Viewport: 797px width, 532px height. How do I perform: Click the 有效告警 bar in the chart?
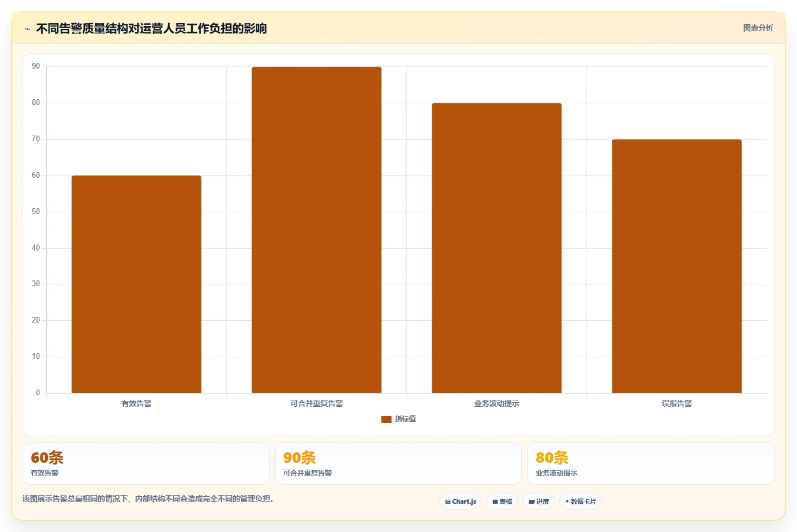coord(136,284)
